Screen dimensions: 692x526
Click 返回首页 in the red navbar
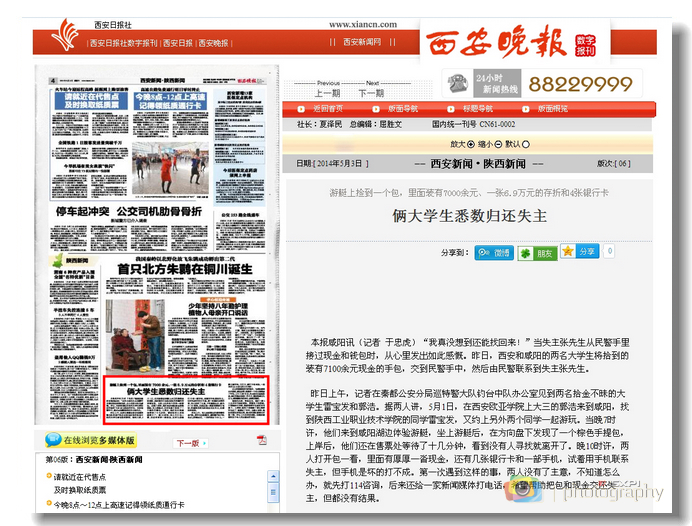click(x=328, y=108)
